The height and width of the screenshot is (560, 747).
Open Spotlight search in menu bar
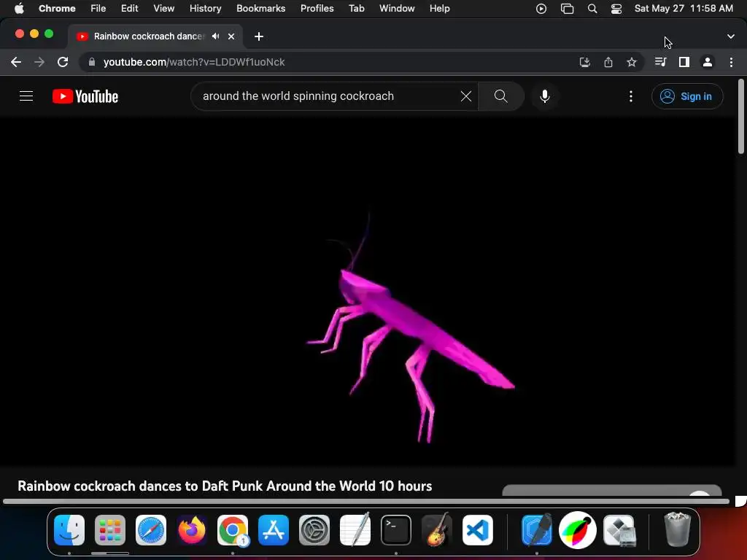(x=592, y=9)
